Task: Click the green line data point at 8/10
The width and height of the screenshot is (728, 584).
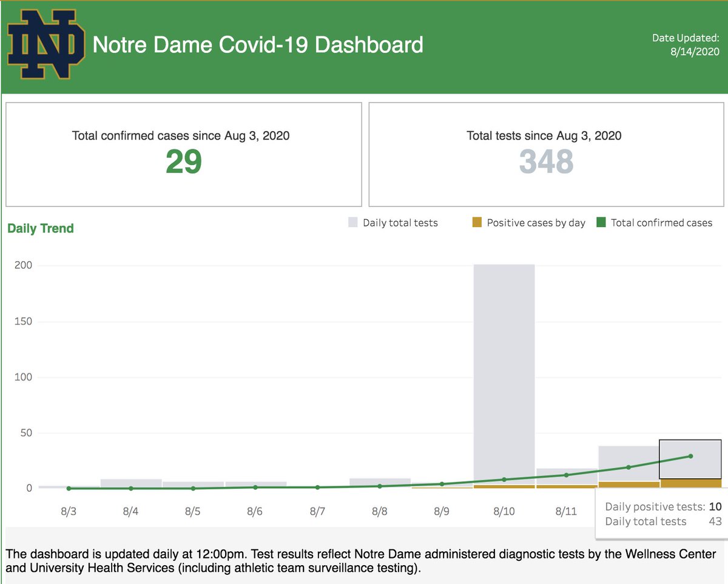Action: click(504, 480)
